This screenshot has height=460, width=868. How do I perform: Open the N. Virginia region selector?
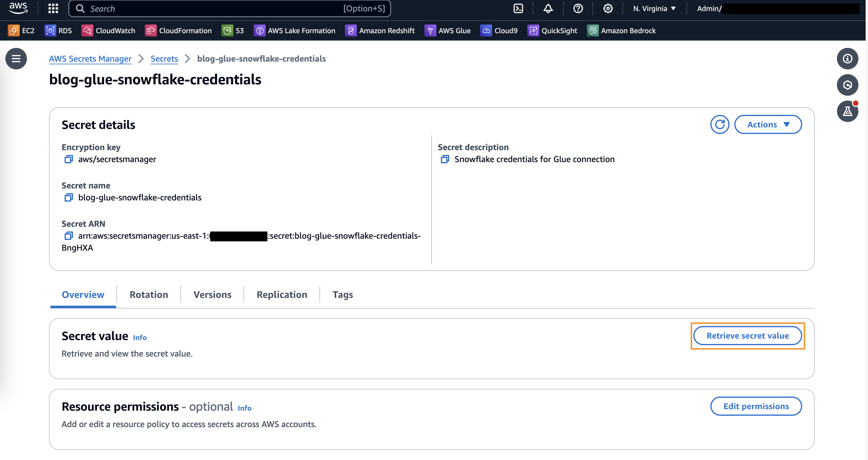click(654, 8)
